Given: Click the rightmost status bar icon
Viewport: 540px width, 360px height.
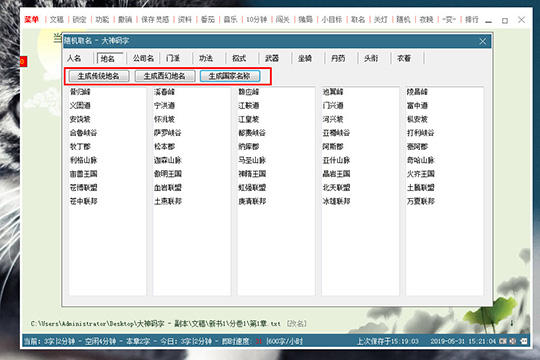Looking at the screenshot, I should pyautogui.click(x=524, y=341).
